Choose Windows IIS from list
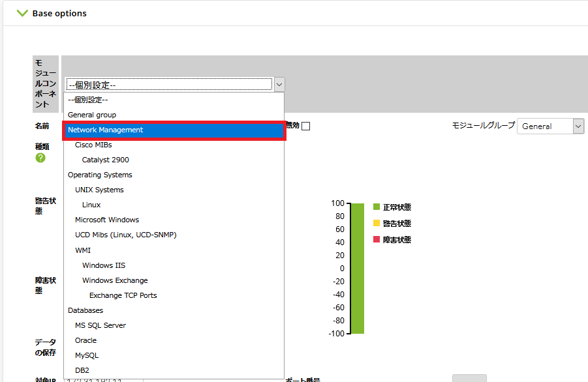 [174, 265]
